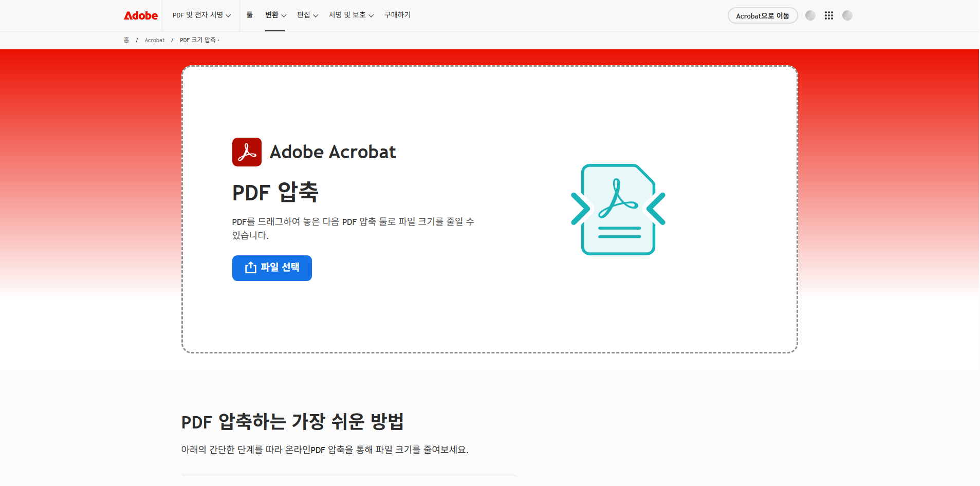Open the app launcher grid icon
The image size is (980, 486).
[829, 15]
